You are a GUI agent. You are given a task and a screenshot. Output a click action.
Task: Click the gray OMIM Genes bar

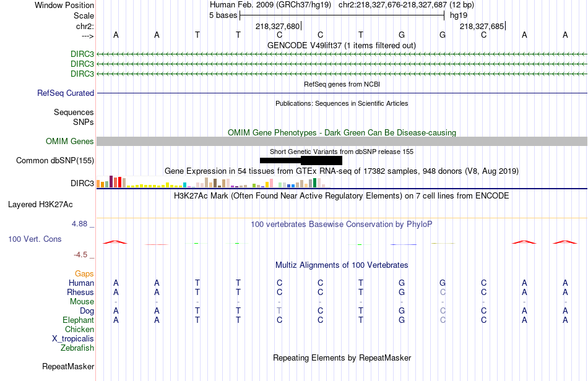(342, 141)
